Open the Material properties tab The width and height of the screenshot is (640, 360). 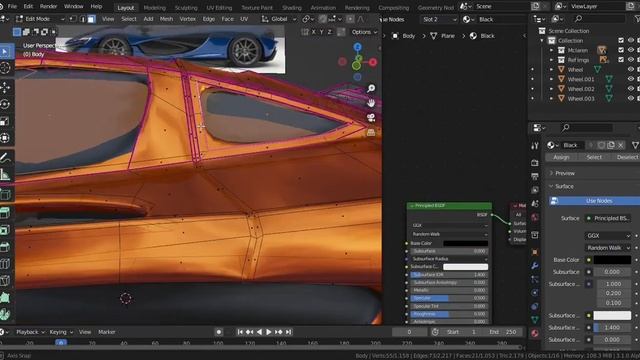535,333
